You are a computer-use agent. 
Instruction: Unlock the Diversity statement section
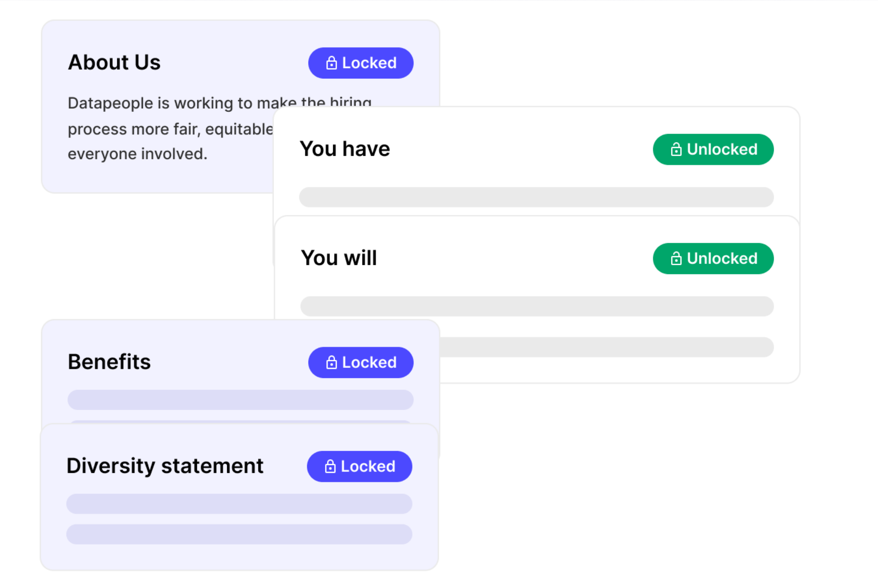pyautogui.click(x=359, y=466)
